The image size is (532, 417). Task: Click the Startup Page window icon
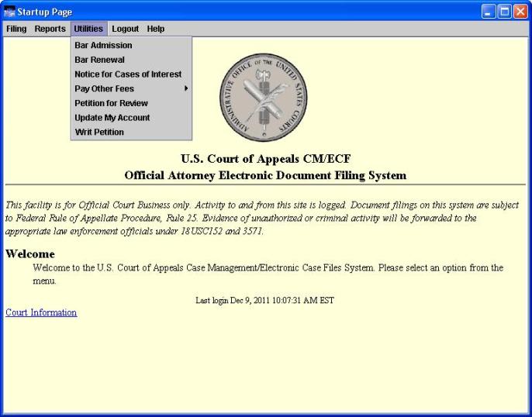[x=9, y=12]
